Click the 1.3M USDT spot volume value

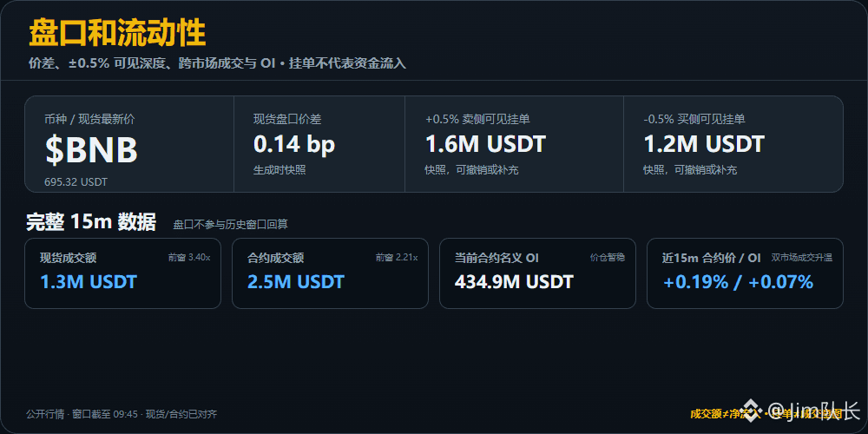89,282
